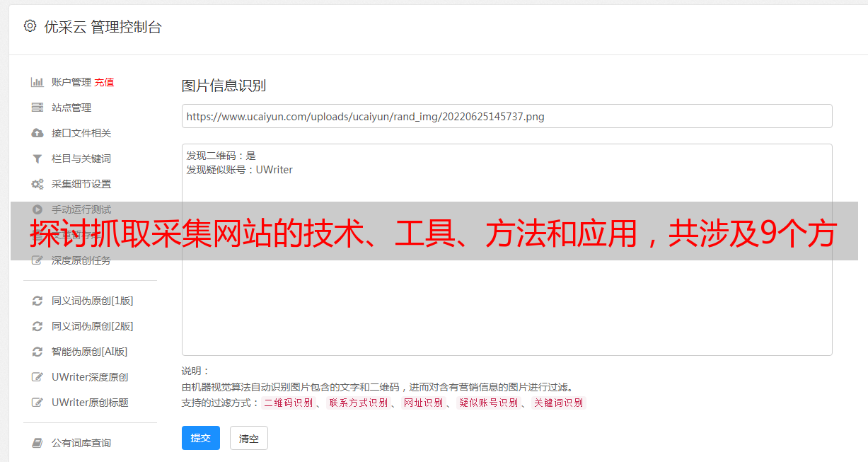Viewport: 868px width, 462px height.
Task: Click the 关键词识别 tag
Action: point(559,403)
